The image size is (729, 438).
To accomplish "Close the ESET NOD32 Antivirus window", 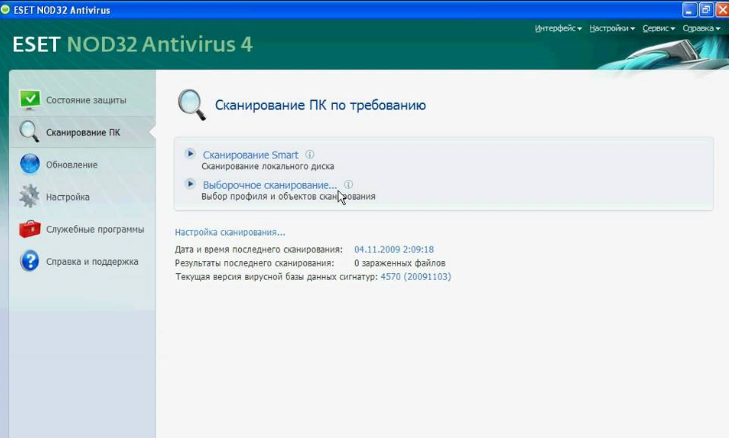I will [x=722, y=10].
